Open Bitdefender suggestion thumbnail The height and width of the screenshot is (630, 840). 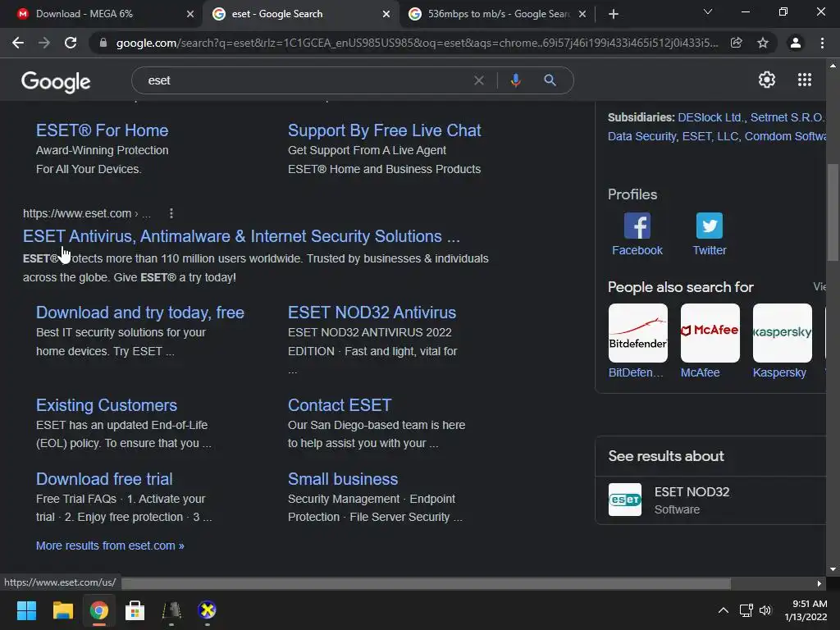tap(638, 333)
